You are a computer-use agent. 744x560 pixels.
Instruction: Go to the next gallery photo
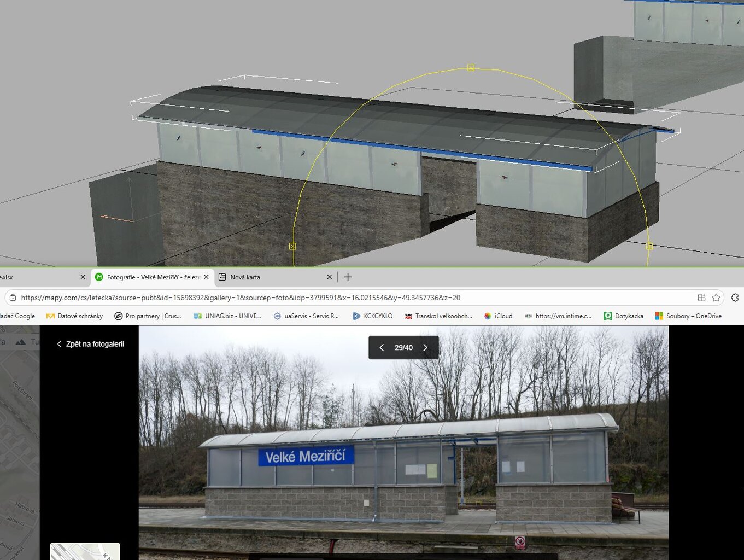click(425, 348)
